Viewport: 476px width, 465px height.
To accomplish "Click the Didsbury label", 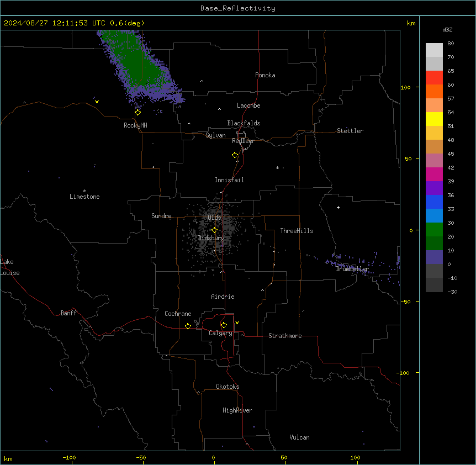I will click(x=211, y=238).
